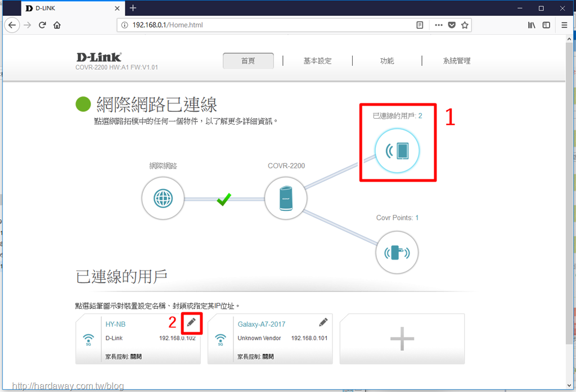Viewport: 576px width, 392px height.
Task: Click the green checkmark on the internet link
Action: click(223, 200)
